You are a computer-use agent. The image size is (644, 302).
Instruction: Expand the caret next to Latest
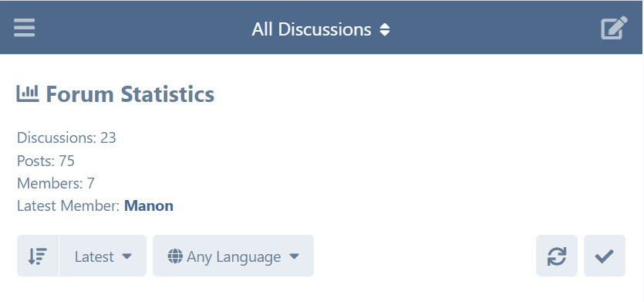[x=127, y=256]
